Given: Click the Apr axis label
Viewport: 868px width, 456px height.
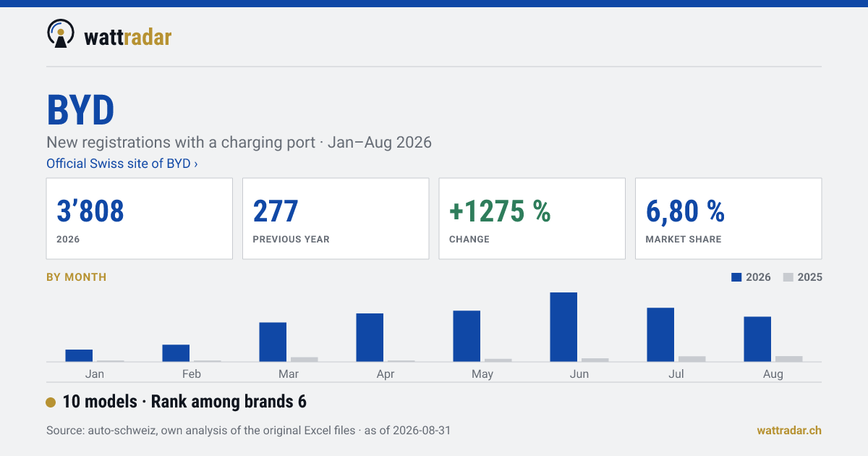Looking at the screenshot, I should (386, 374).
